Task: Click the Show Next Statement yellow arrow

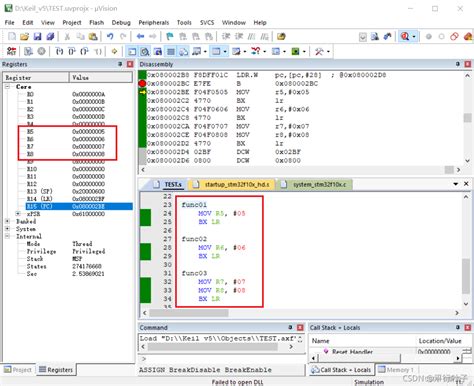Action: pos(114,51)
